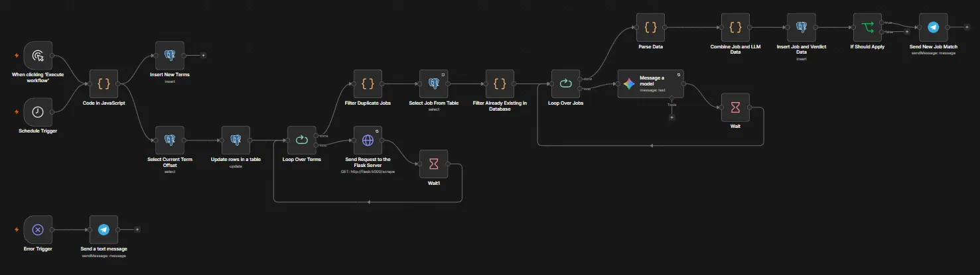
Task: Select the Error Trigger node
Action: coord(37,229)
